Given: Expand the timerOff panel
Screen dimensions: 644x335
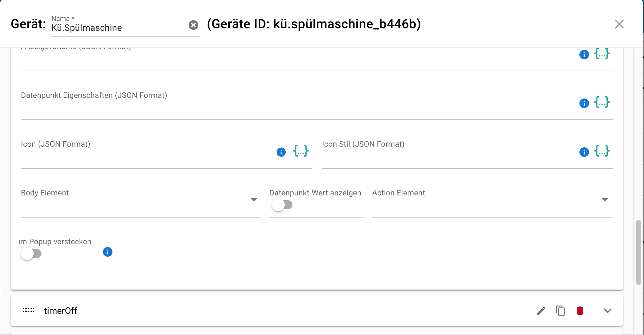Looking at the screenshot, I should (x=607, y=311).
